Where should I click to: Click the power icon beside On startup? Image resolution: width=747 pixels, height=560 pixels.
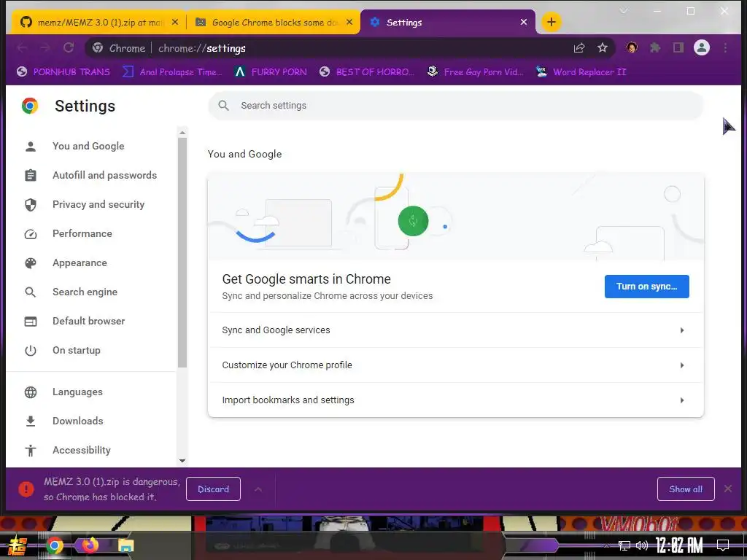(31, 350)
